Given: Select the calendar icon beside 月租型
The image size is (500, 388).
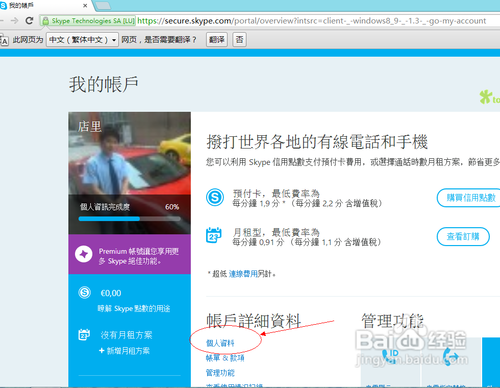Looking at the screenshot, I should pyautogui.click(x=214, y=236).
